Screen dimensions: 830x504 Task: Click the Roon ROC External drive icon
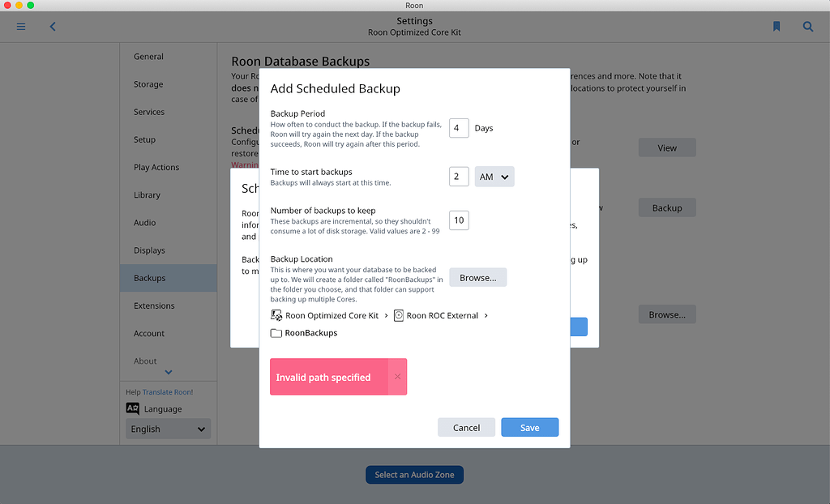coord(397,314)
